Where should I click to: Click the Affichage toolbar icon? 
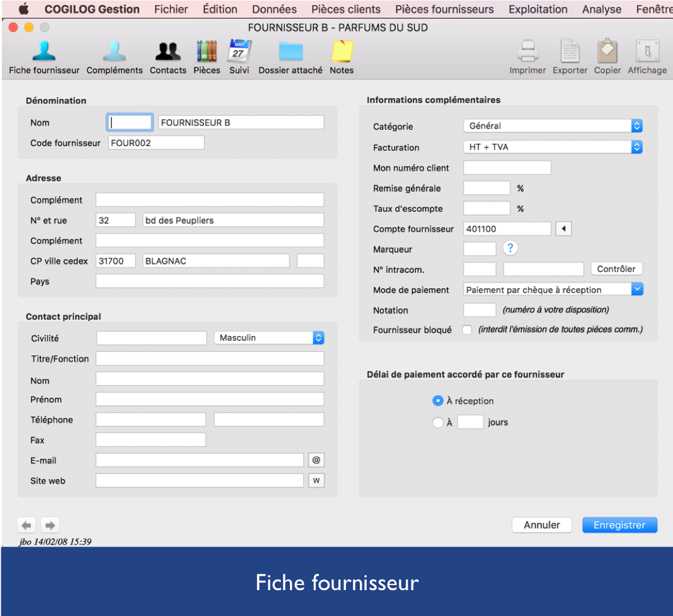[647, 51]
